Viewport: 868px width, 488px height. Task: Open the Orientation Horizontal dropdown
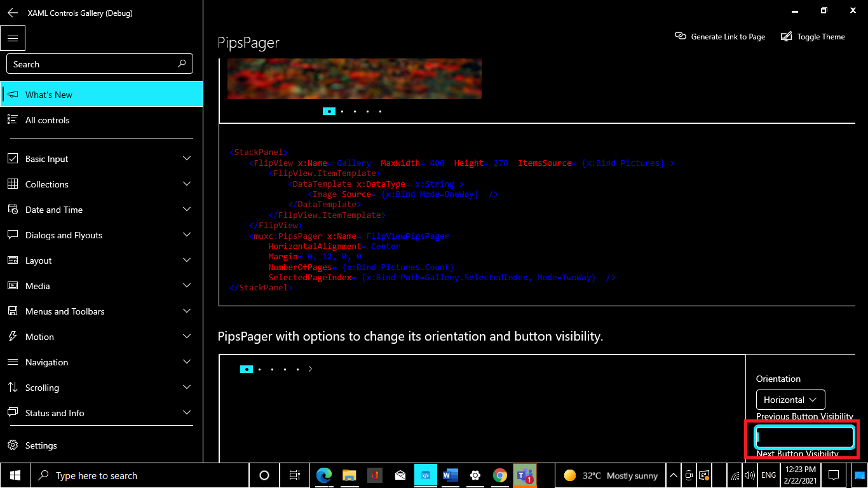click(790, 399)
